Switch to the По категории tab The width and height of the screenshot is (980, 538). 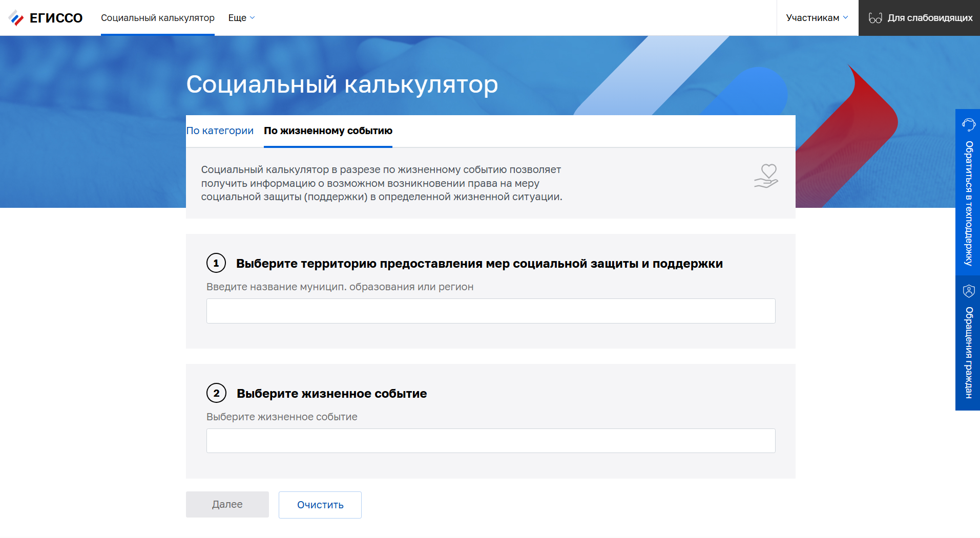tap(220, 131)
